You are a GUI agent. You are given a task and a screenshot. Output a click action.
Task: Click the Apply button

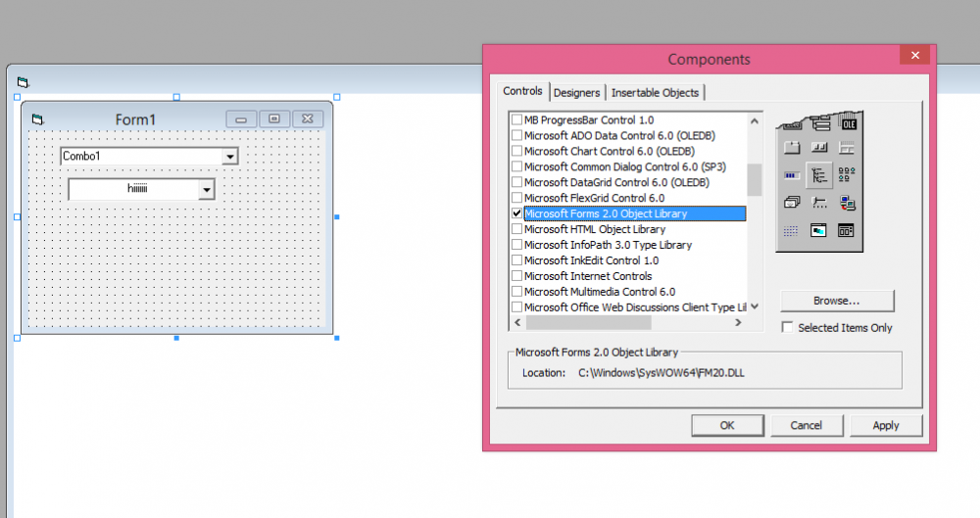tap(886, 425)
